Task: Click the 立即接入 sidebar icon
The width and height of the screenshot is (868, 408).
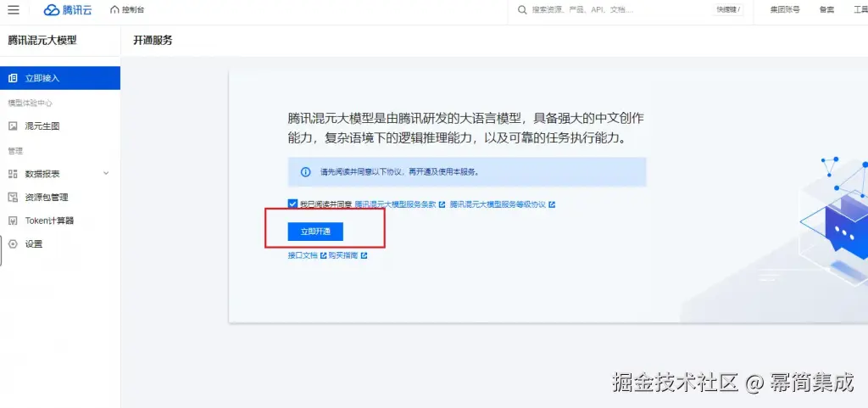Action: click(13, 78)
